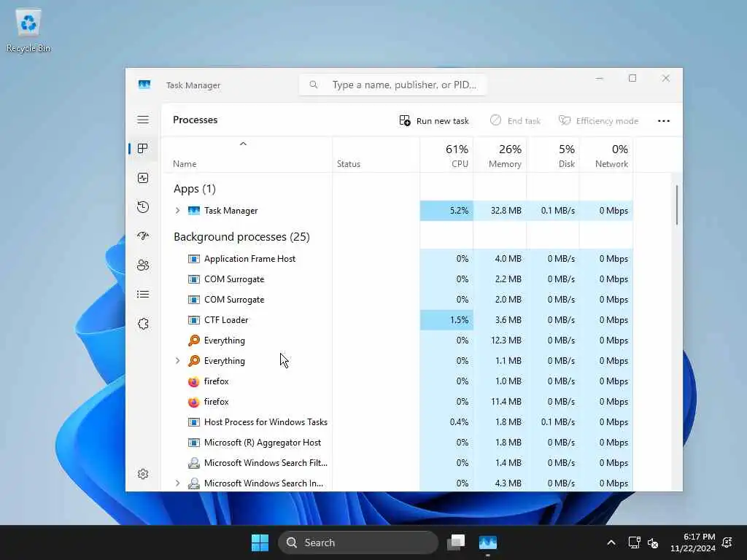
Task: Click the first Everything process icon
Action: [194, 341]
